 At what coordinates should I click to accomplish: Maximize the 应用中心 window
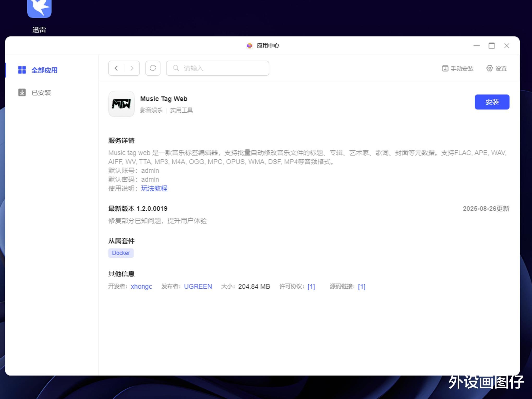pyautogui.click(x=492, y=46)
